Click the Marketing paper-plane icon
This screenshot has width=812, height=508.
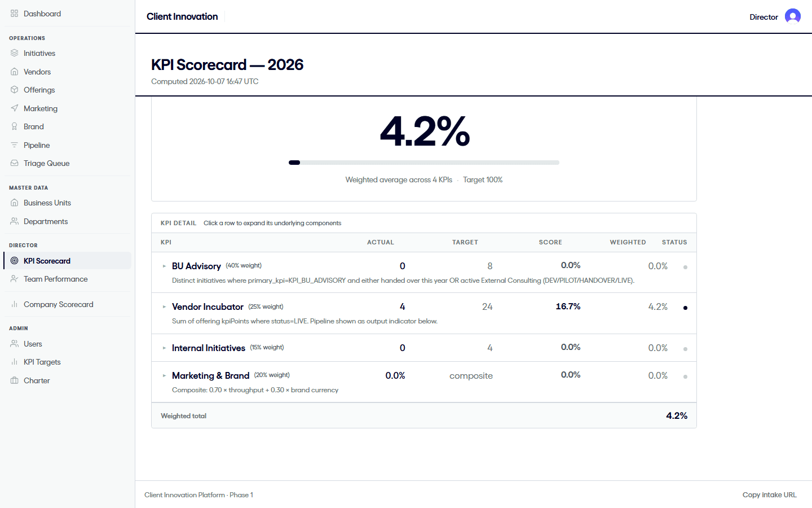15,108
